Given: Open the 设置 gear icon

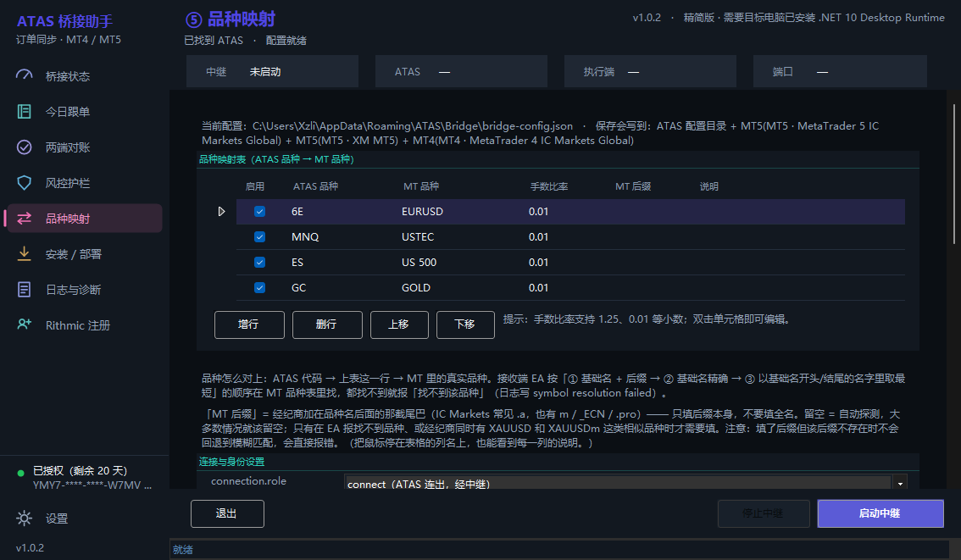Looking at the screenshot, I should pyautogui.click(x=24, y=518).
